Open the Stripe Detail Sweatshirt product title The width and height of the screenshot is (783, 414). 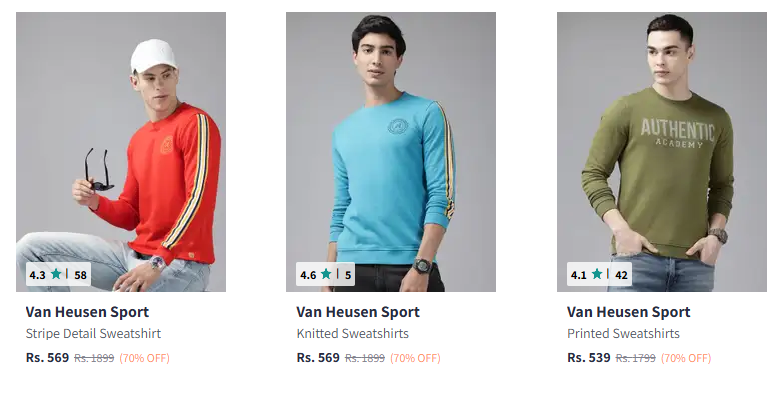click(x=93, y=334)
